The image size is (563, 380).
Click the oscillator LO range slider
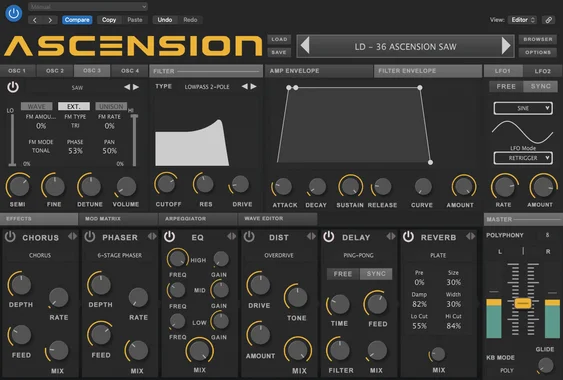(x=12, y=139)
